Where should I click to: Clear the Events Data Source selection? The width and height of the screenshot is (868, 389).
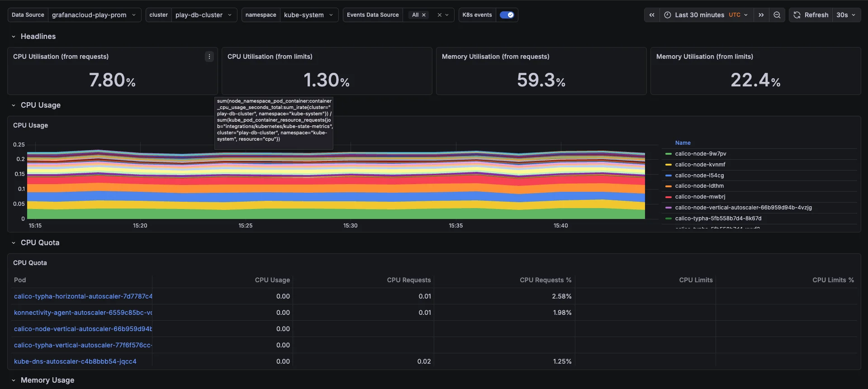tap(439, 15)
